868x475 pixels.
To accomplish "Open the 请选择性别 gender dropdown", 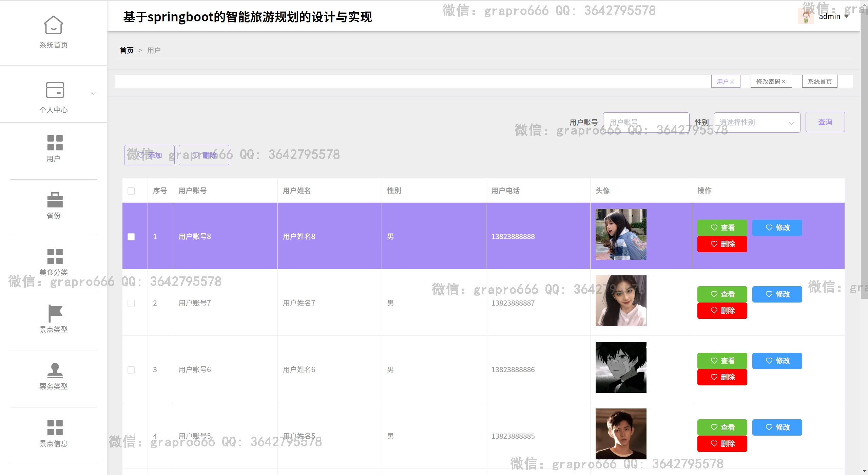I will tap(757, 123).
